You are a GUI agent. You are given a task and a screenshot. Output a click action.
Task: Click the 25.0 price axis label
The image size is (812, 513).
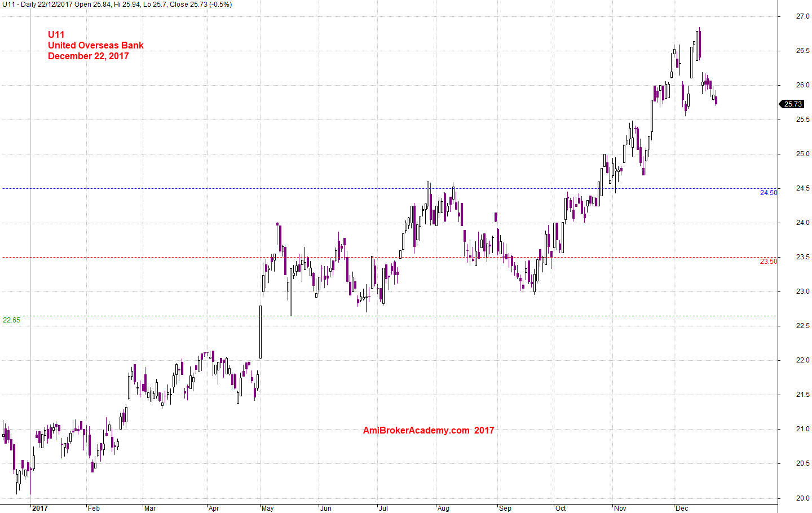[802, 154]
